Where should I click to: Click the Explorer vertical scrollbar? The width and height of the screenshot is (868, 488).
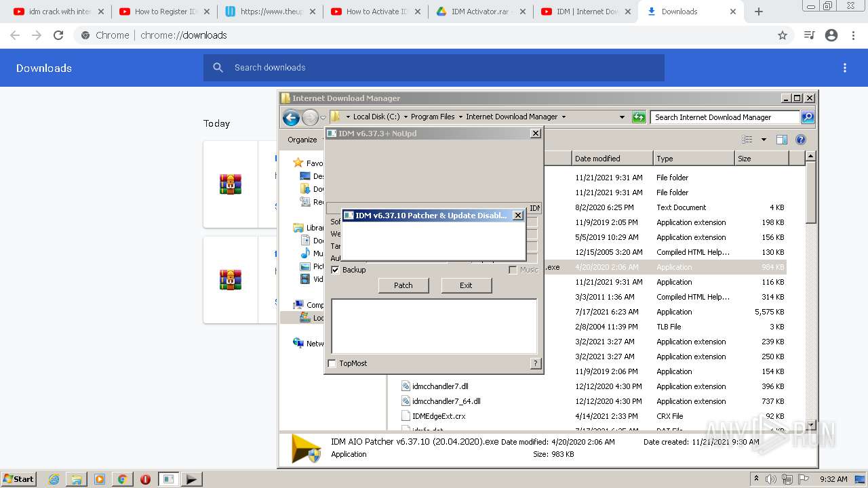point(810,291)
